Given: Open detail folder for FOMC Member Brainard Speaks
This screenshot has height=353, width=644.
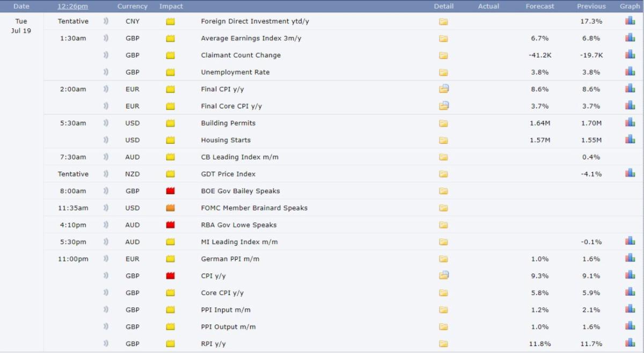Looking at the screenshot, I should click(x=443, y=209).
